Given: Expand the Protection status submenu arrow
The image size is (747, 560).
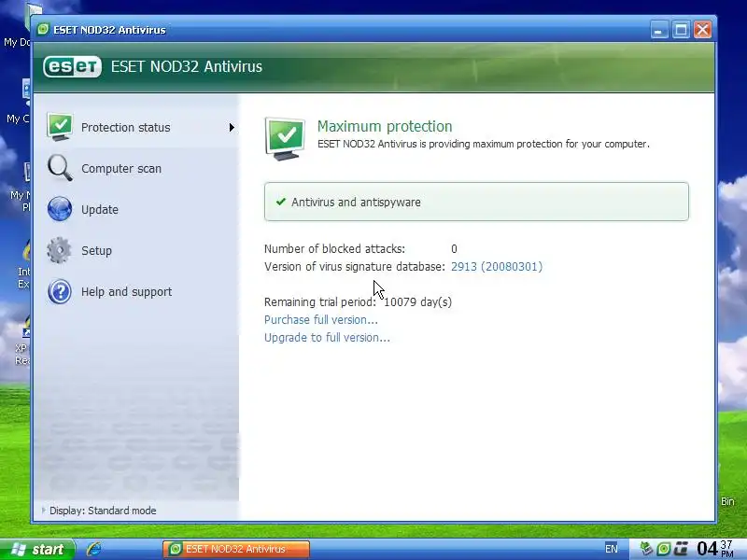Looking at the screenshot, I should tap(232, 127).
